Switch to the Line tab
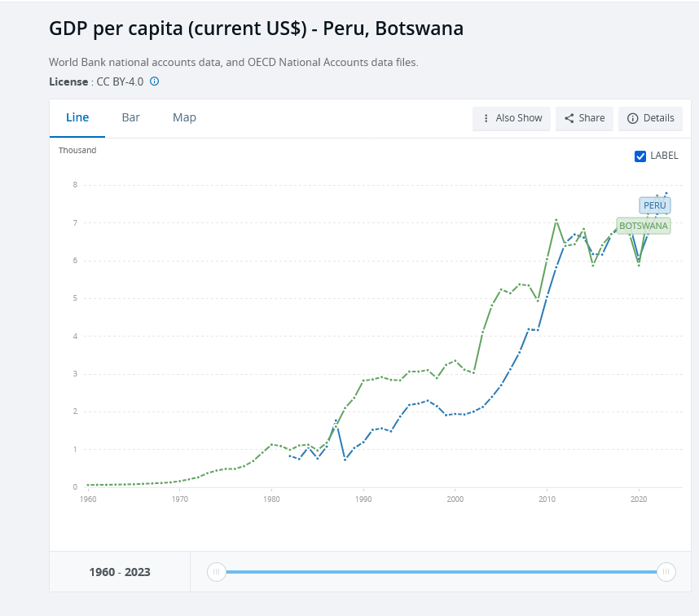This screenshot has width=699, height=616. [77, 117]
